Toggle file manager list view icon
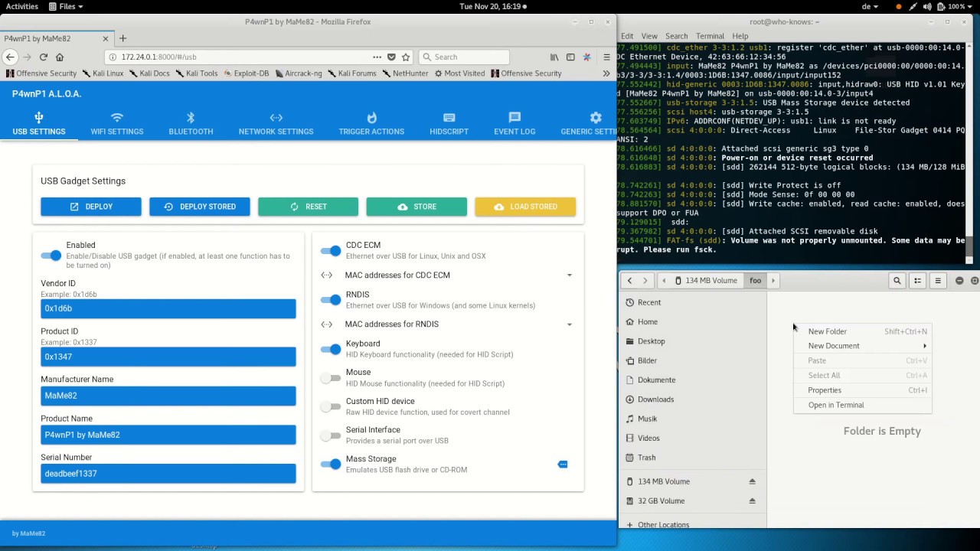Image resolution: width=980 pixels, height=551 pixels. 917,281
